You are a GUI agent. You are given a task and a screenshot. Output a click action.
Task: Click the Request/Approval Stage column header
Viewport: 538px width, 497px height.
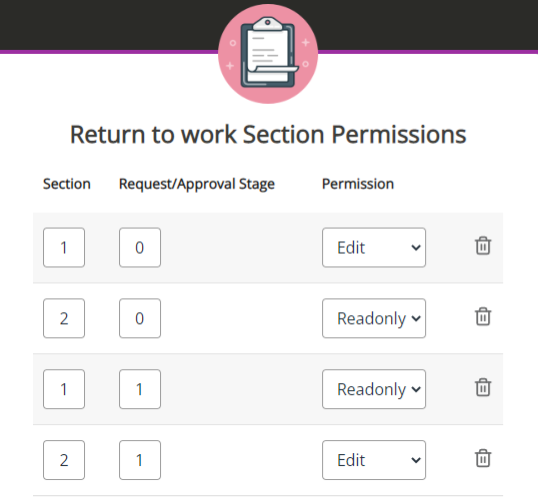pos(197,184)
